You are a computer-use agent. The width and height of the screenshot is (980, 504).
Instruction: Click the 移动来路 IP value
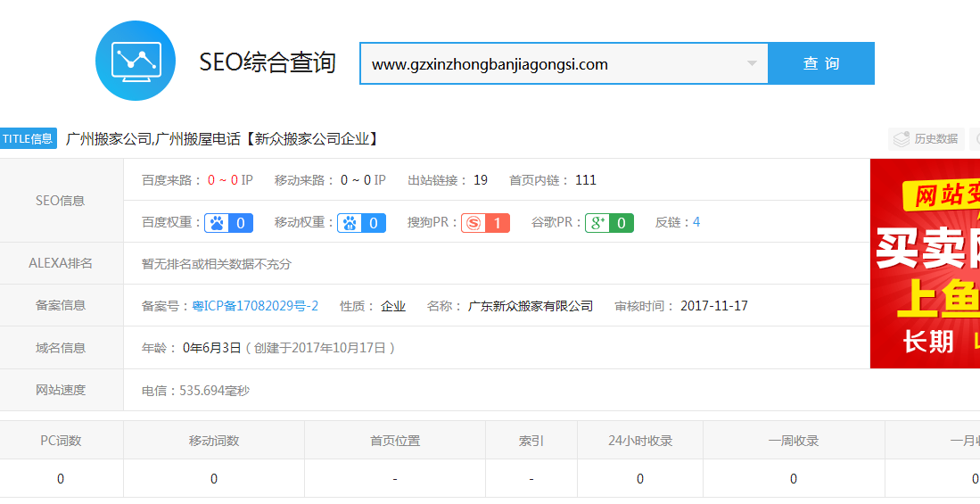pos(363,180)
